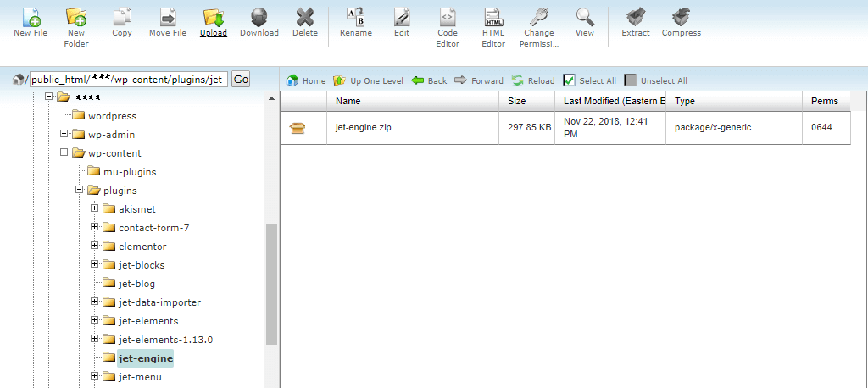Open the Edit pencil tool
The height and width of the screenshot is (388, 868).
tap(402, 17)
